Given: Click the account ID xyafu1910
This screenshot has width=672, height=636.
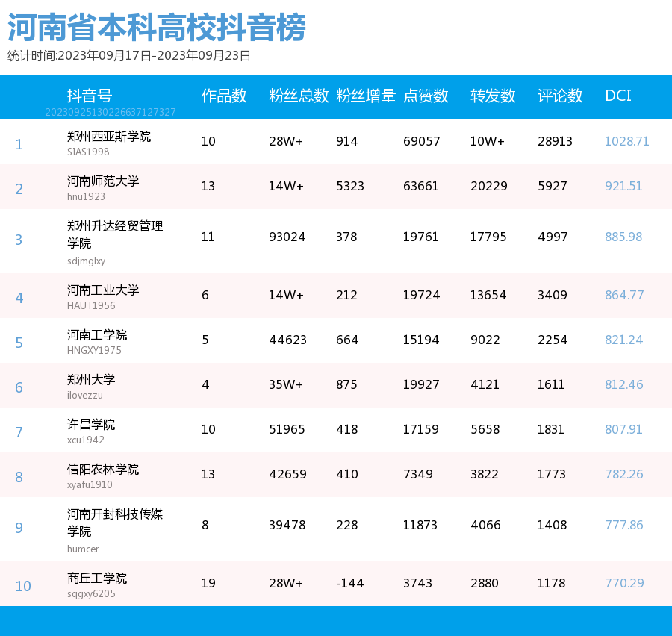Looking at the screenshot, I should [90, 484].
